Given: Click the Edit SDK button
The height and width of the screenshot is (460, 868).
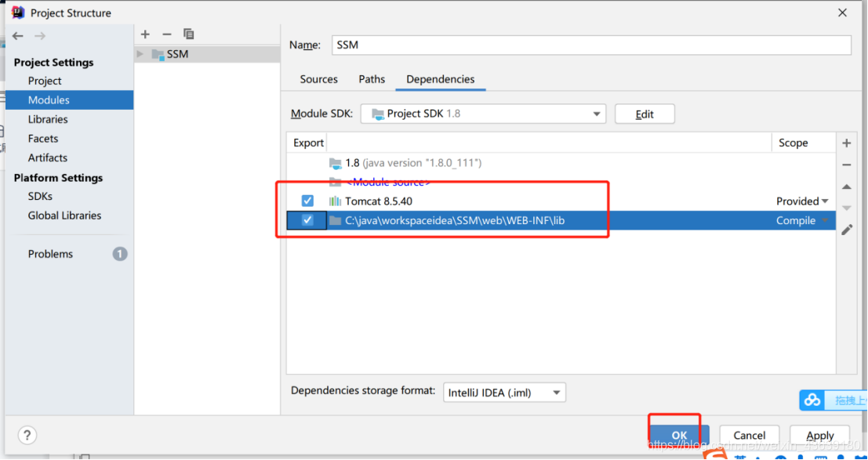Looking at the screenshot, I should 645,114.
